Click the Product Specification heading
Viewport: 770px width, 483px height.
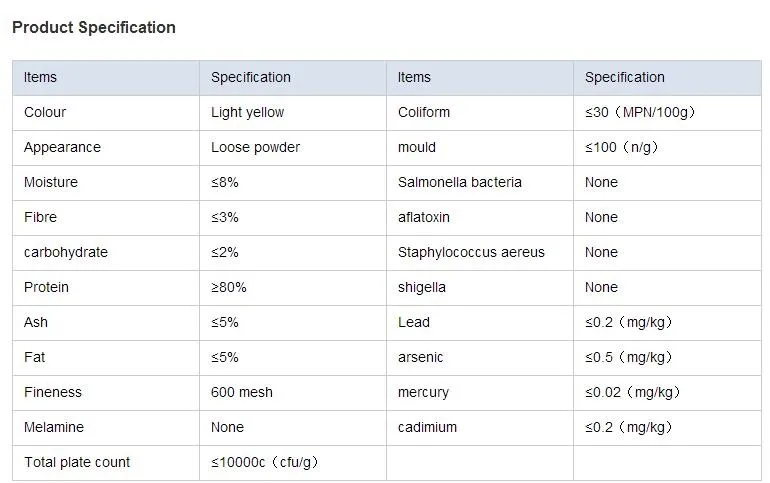[x=94, y=28]
